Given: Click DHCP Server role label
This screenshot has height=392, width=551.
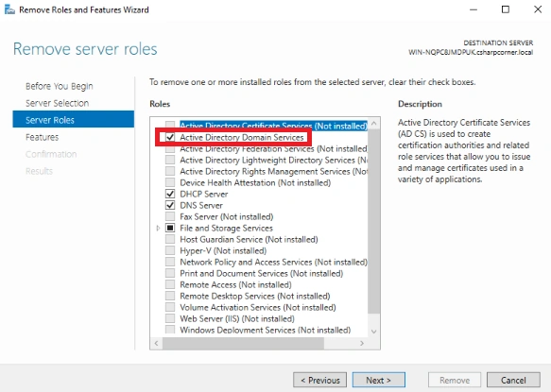Looking at the screenshot, I should [204, 194].
